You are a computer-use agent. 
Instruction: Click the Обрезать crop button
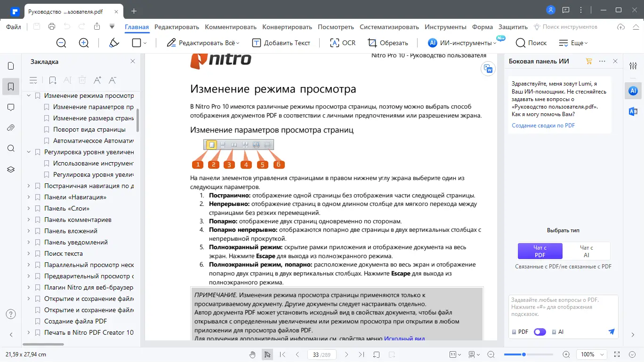tap(388, 43)
